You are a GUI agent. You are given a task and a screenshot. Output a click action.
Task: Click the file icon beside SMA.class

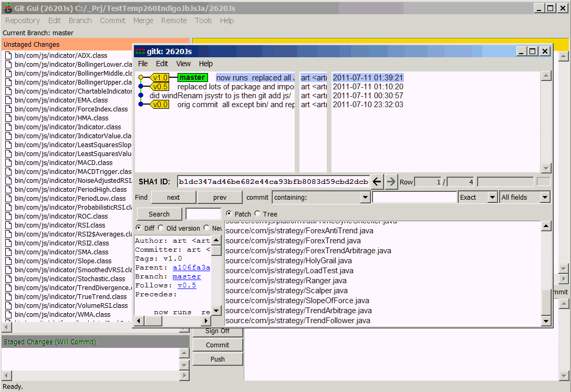point(8,252)
